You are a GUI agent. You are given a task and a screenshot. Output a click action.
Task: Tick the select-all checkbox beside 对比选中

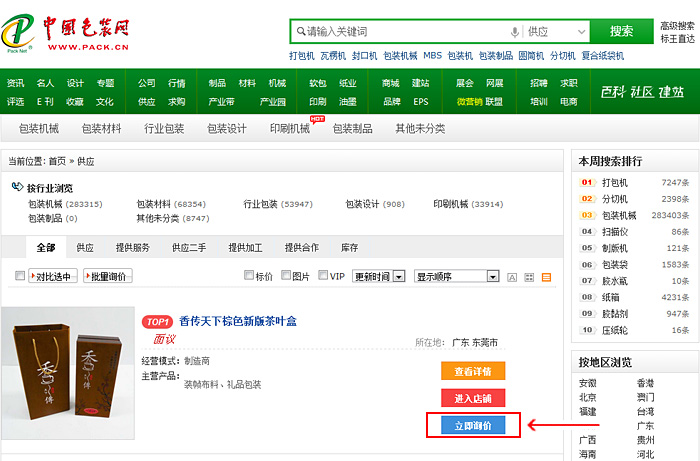coord(19,277)
